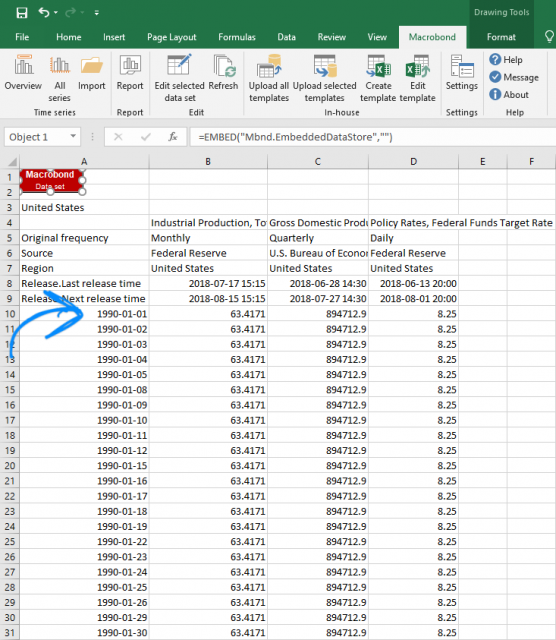Click the 2018-07-27 14:30 cell

pyautogui.click(x=318, y=299)
